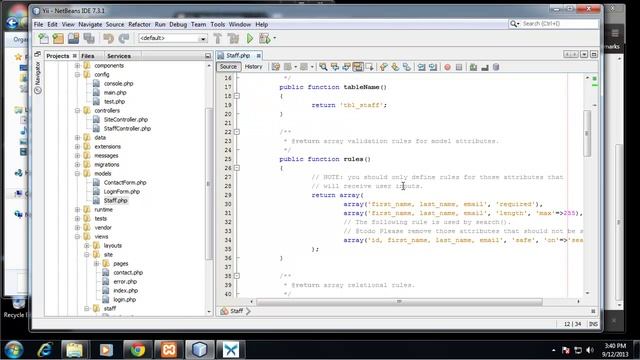
Task: Open the File menu
Action: coord(38,24)
